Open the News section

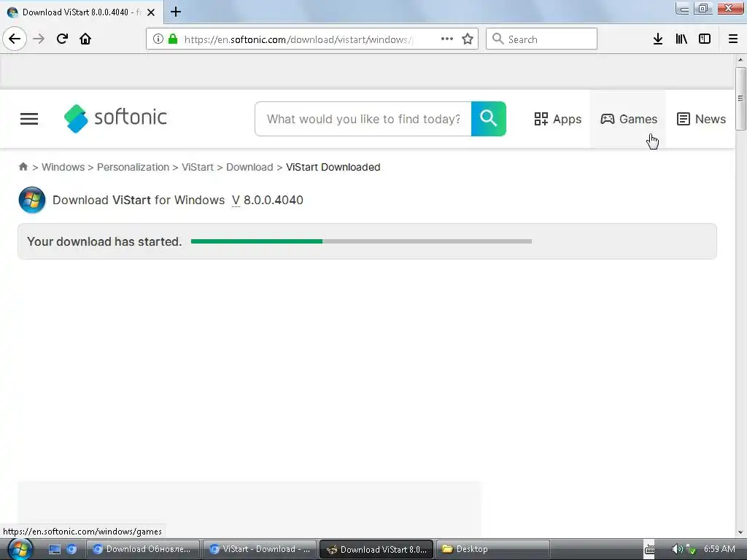pyautogui.click(x=701, y=119)
